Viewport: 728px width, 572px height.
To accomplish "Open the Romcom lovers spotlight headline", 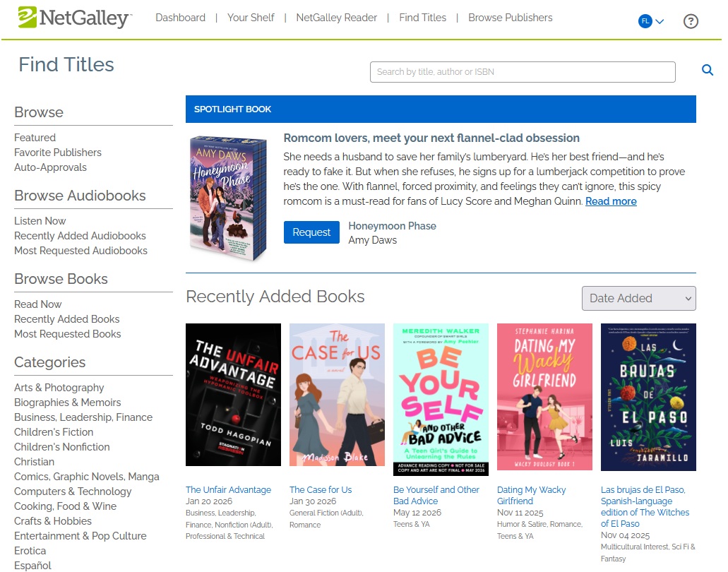I will click(x=431, y=138).
